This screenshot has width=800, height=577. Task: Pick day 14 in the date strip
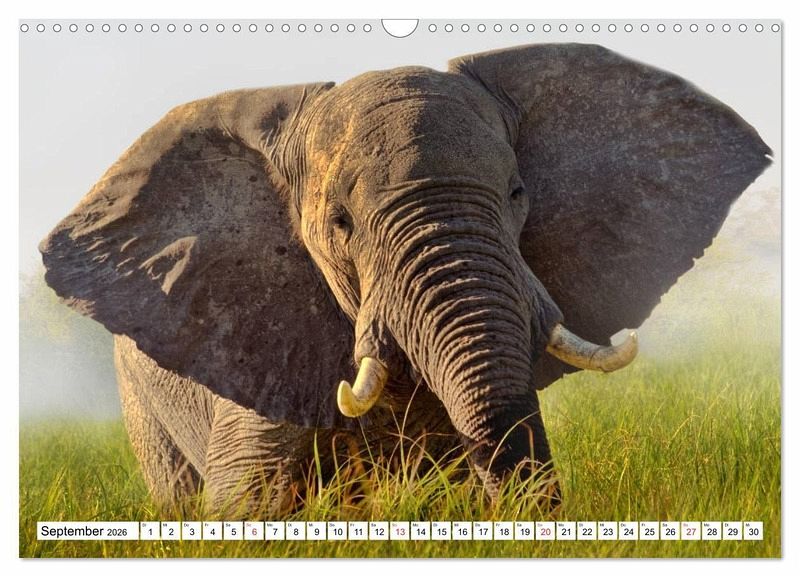421,531
